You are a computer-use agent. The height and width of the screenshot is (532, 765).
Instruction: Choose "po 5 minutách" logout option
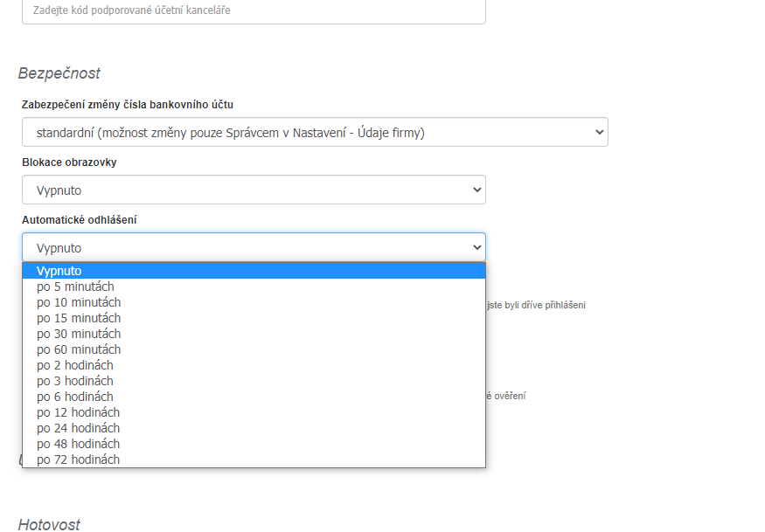(x=75, y=287)
